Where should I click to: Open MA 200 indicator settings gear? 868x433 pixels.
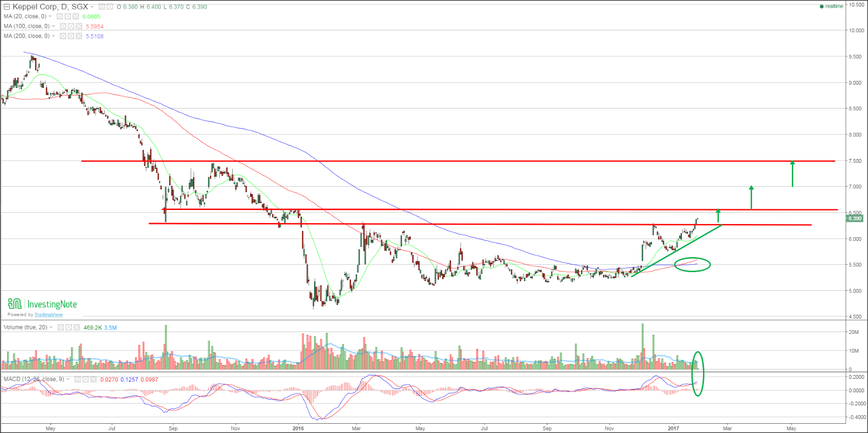[x=71, y=36]
